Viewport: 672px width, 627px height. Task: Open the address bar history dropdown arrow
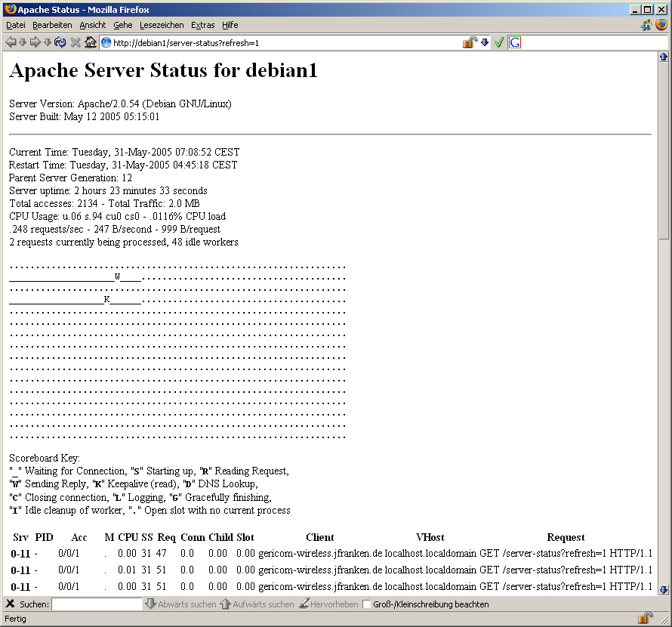[x=485, y=42]
